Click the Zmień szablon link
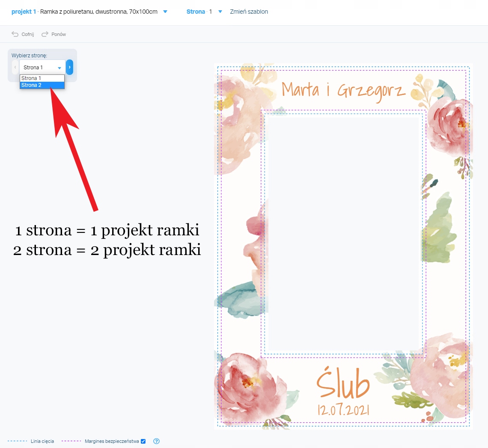 (249, 12)
